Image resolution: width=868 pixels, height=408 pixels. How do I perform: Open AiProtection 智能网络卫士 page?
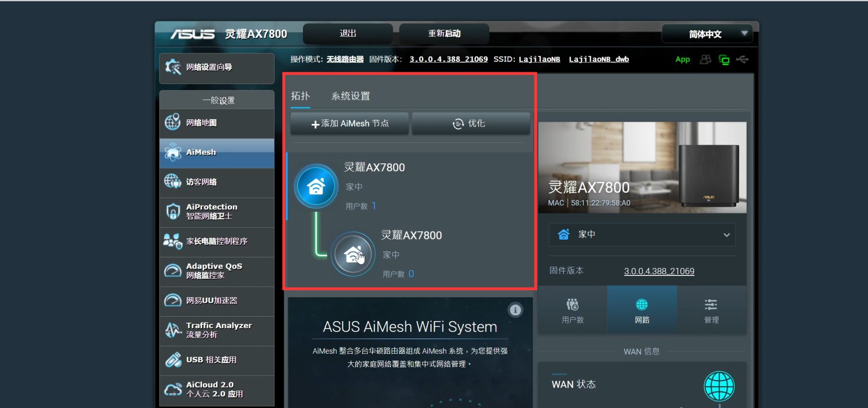click(217, 212)
